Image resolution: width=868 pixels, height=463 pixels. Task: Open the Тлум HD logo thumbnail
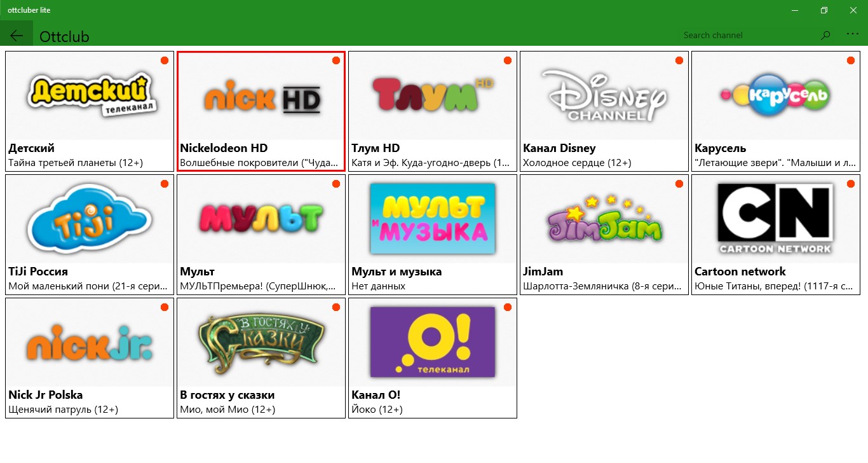[x=433, y=95]
